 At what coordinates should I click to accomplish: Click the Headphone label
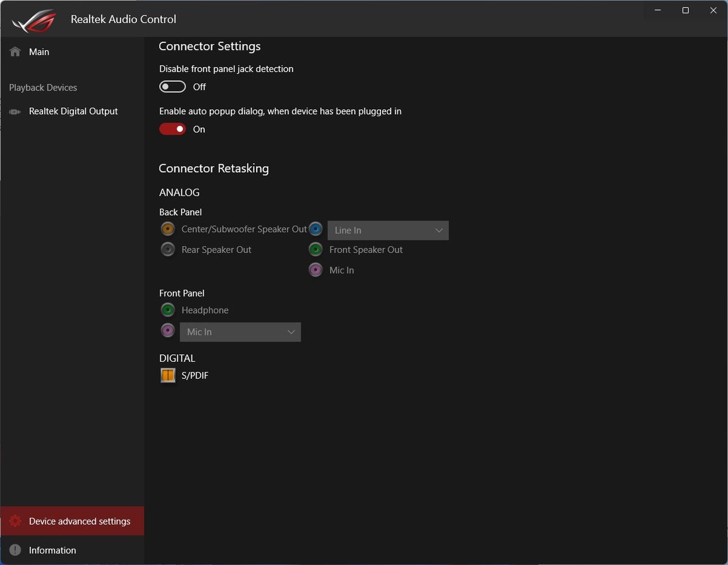pos(205,310)
